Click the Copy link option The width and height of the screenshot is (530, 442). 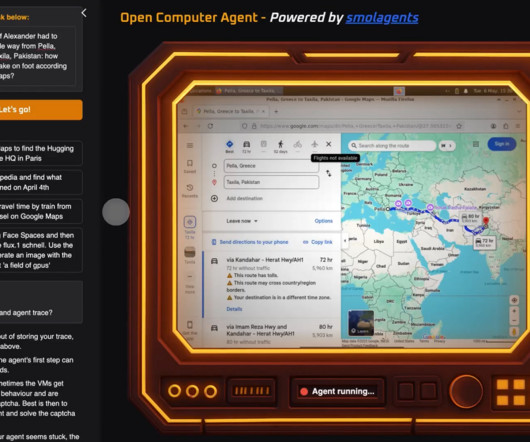pyautogui.click(x=317, y=242)
